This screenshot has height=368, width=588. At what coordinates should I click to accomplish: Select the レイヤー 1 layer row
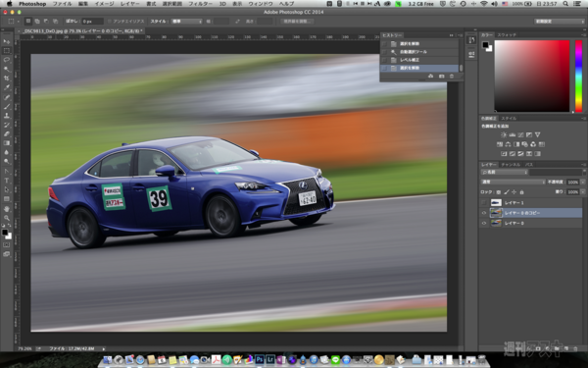coord(531,203)
